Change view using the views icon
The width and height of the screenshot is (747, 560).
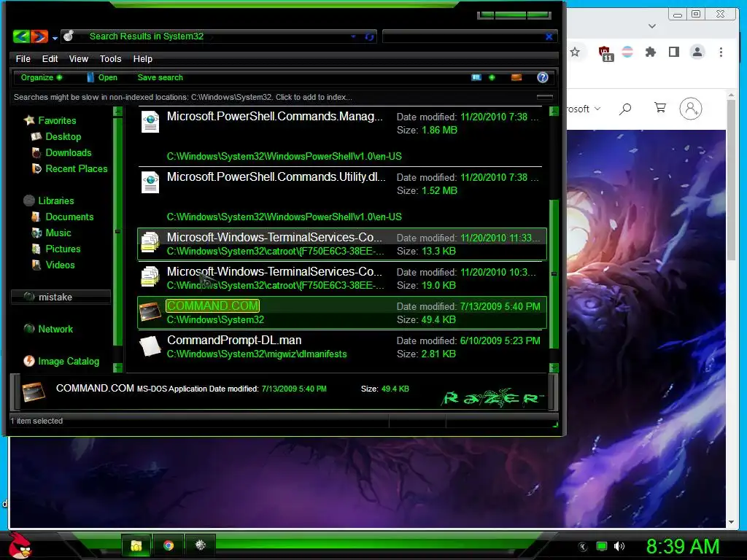pos(476,77)
